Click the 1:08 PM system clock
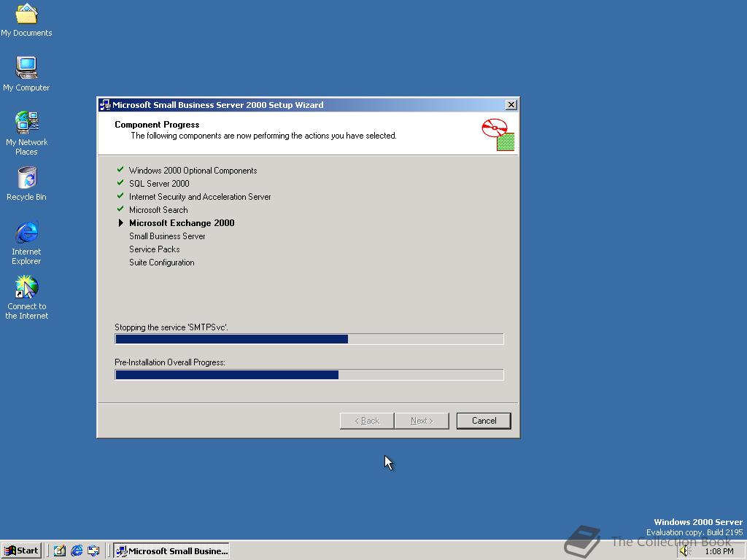The height and width of the screenshot is (560, 747). coord(719,551)
